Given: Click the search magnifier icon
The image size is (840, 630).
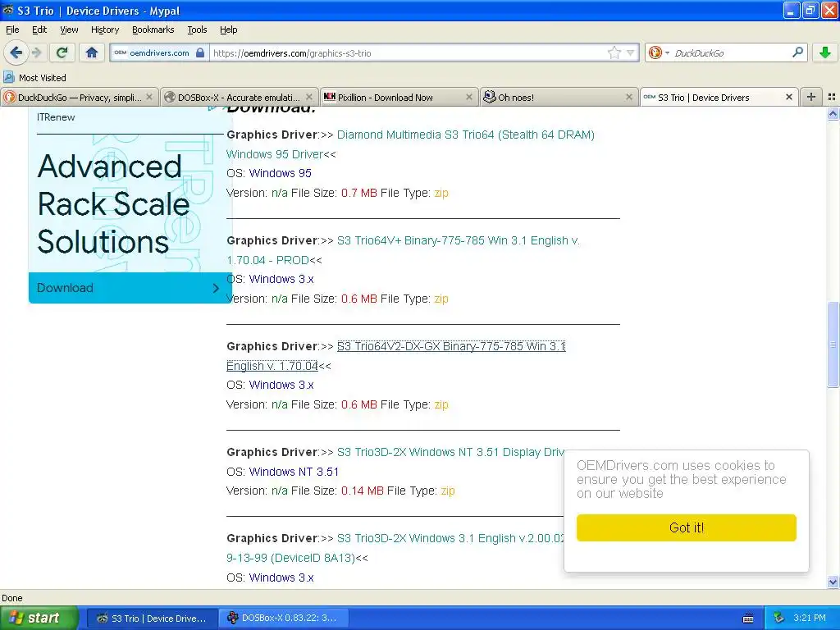Looking at the screenshot, I should [x=797, y=52].
